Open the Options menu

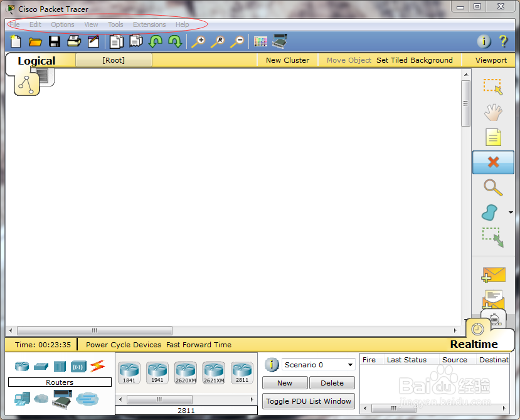62,24
